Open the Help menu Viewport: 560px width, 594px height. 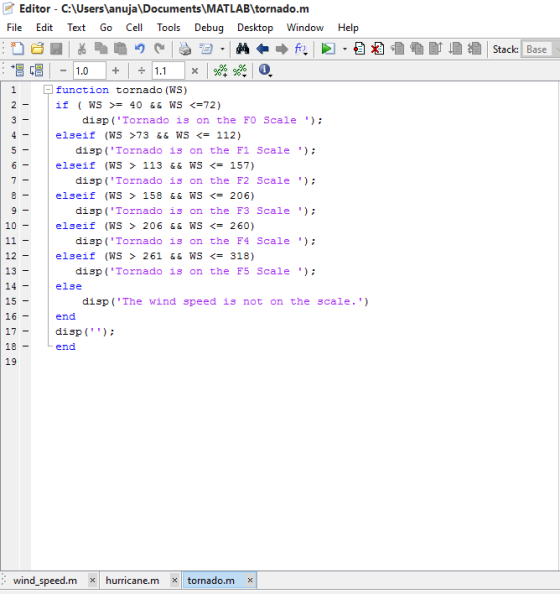348,28
